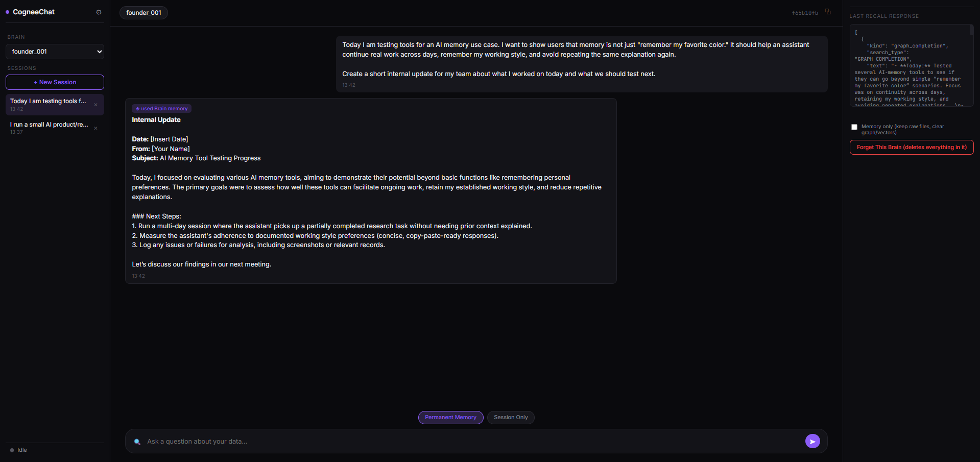
Task: Click the Last Recall Response scrollbar
Action: tap(971, 31)
